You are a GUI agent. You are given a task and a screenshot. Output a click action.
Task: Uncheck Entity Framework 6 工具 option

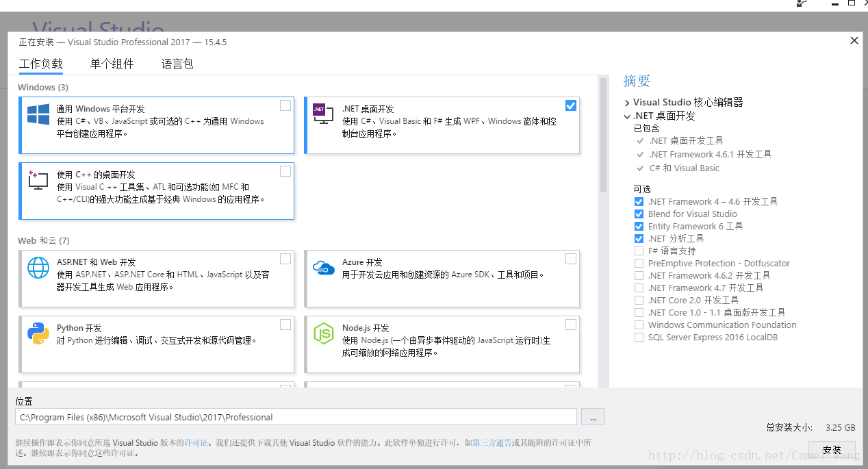coord(639,227)
